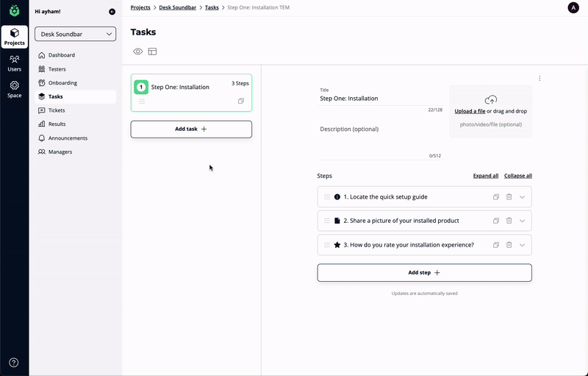Switch to the table layout view icon
The image size is (588, 376).
pos(152,52)
